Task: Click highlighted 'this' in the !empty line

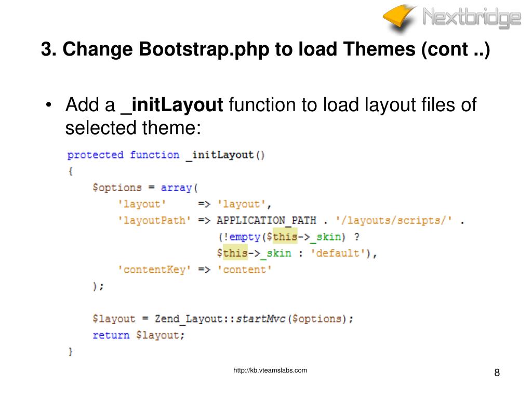Action: (285, 236)
